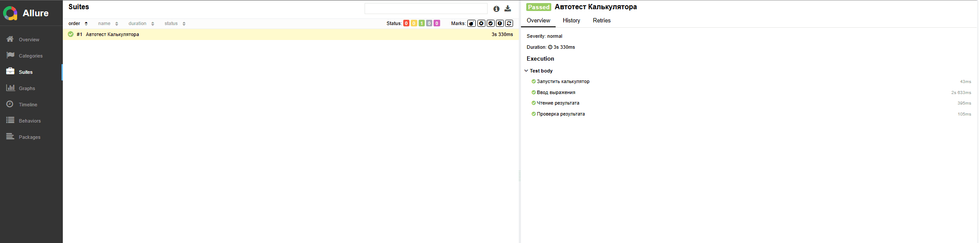
Task: Open the Timeline view
Action: coord(28,105)
